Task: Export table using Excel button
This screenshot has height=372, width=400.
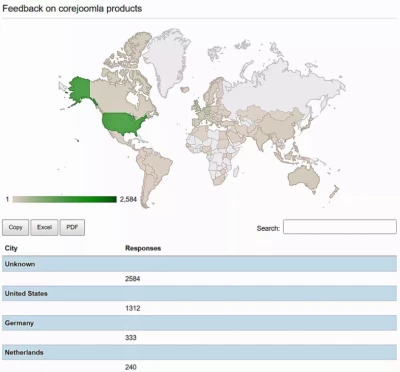Action: pos(44,227)
